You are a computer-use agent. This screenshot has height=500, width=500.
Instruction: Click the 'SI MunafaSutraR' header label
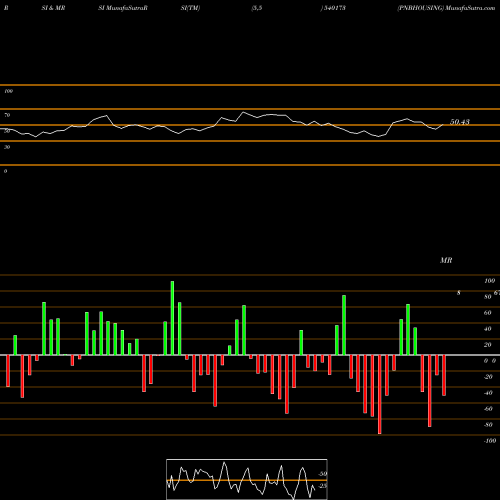(x=123, y=8)
